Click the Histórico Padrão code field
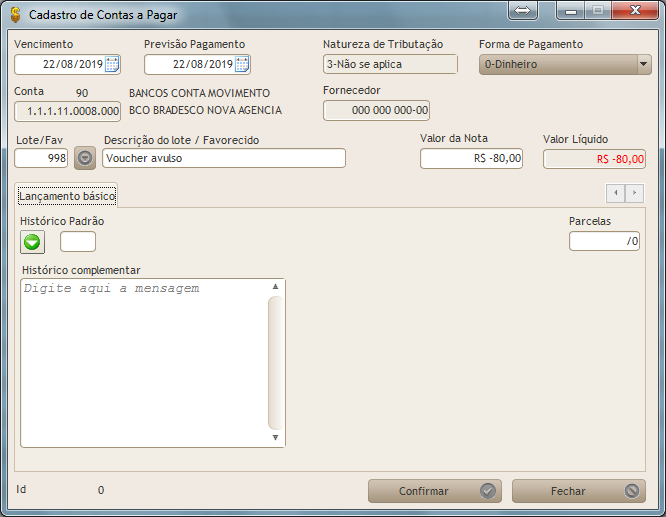Viewport: 666px width, 517px height. click(x=78, y=241)
